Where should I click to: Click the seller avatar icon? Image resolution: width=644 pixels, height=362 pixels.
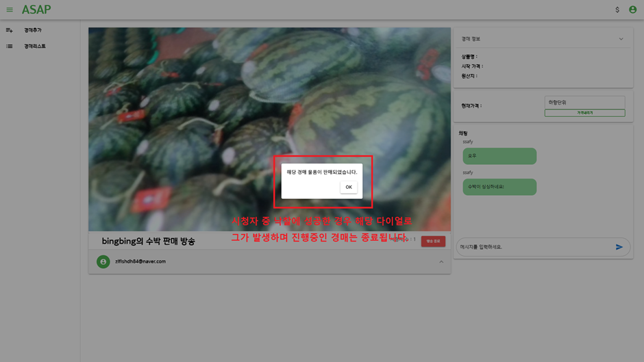[x=103, y=262]
